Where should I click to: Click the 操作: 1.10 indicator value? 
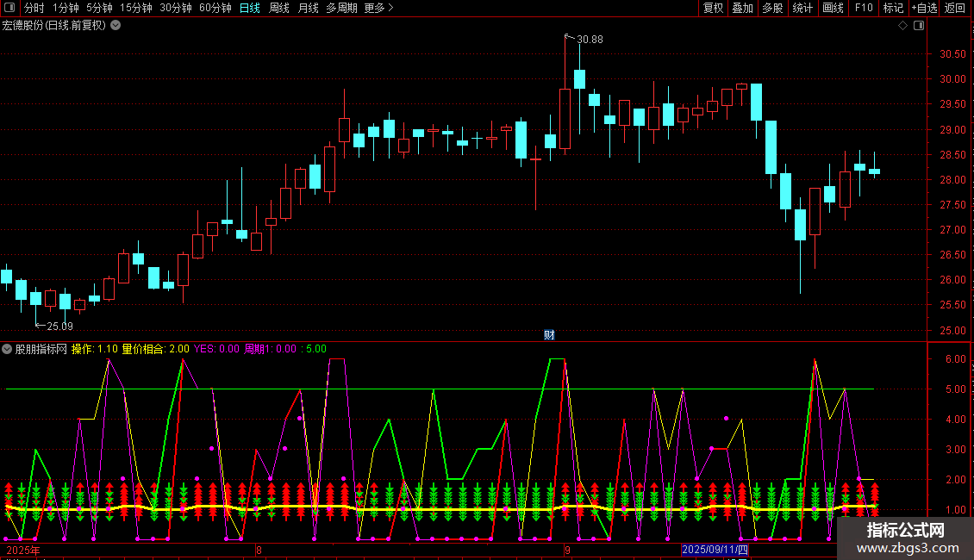point(95,349)
